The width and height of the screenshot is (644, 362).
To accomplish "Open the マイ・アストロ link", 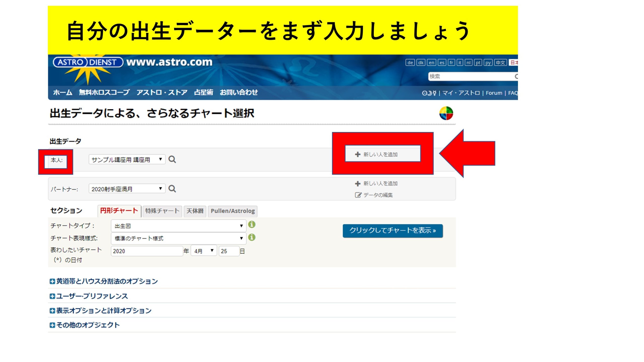I will click(461, 93).
